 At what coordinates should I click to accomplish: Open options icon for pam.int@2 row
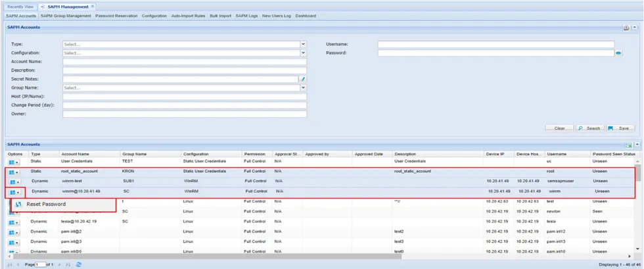coord(14,232)
